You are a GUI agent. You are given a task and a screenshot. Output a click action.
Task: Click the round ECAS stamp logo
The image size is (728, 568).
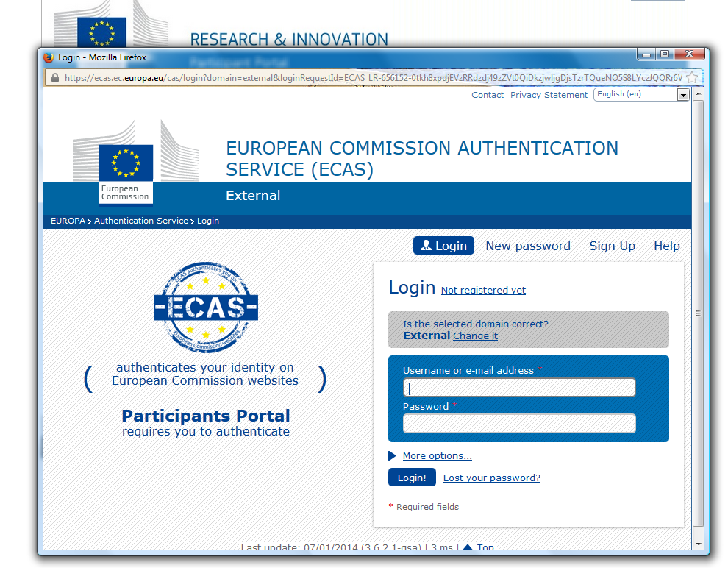coord(206,307)
